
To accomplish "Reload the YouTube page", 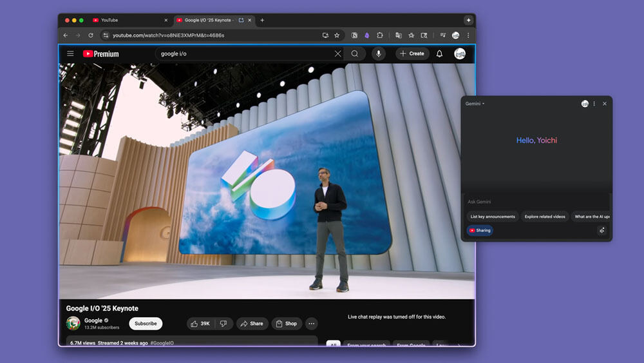I will pyautogui.click(x=91, y=35).
